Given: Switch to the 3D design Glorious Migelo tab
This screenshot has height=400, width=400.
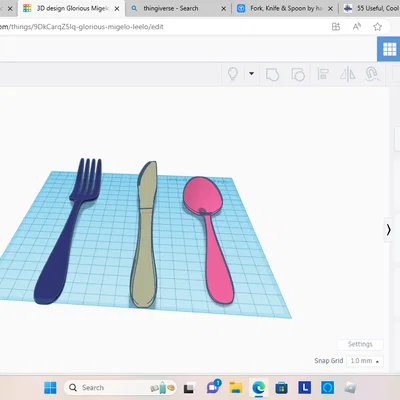Looking at the screenshot, I should [72, 8].
